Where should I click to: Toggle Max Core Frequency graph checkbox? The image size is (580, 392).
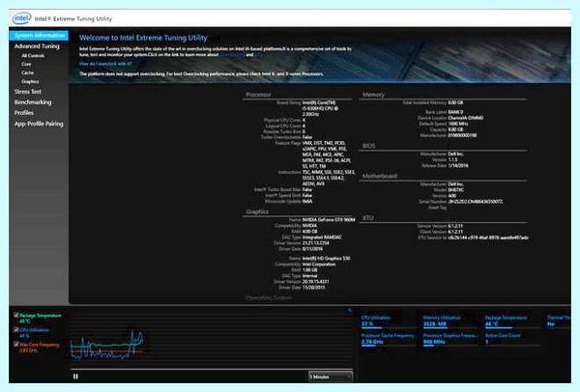point(15,344)
